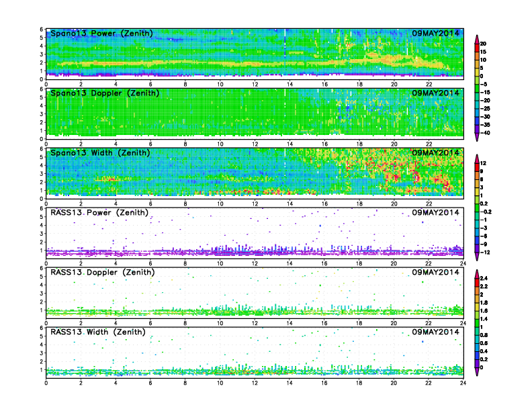Viewport: 532px width, 411px height.
Task: Click the "RASS13 Doppler (Zenith)" panel title
Action: pos(103,272)
